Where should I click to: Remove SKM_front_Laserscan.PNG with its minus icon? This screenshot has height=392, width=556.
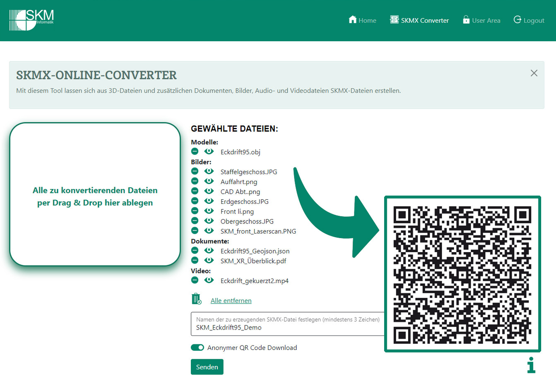coord(195,231)
